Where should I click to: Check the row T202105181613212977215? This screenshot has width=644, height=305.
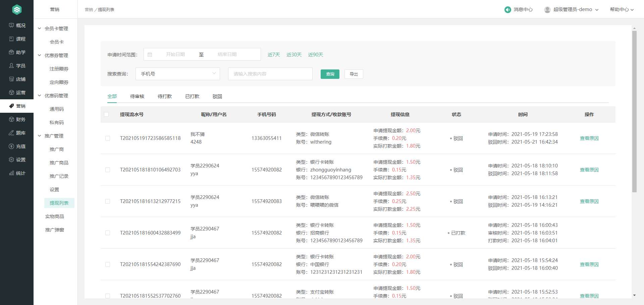point(108,201)
